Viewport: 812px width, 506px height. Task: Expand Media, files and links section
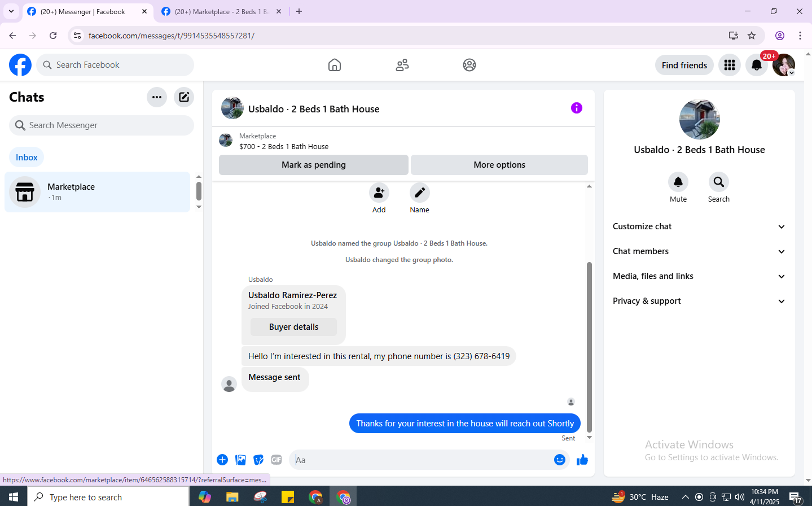699,276
